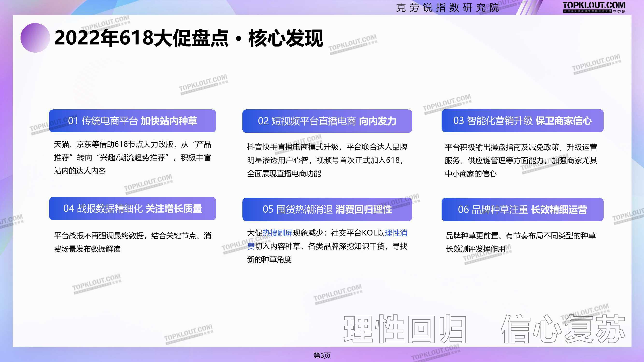Select the 05 囤货热潮消退 消费回归理性 banner
Screen dimensions: 644x362
pyautogui.click(x=327, y=209)
